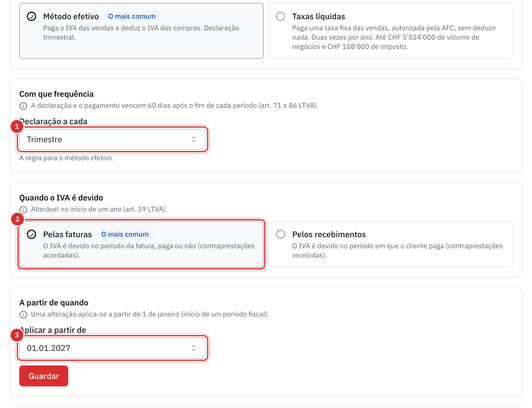
Task: Click the text A regra para o método efetivo
Action: point(66,158)
